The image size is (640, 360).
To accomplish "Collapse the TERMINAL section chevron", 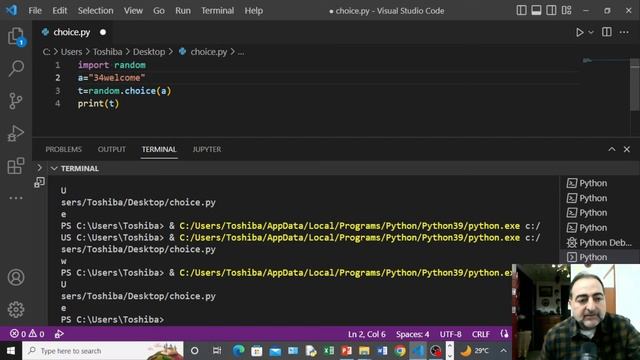I will point(54,168).
